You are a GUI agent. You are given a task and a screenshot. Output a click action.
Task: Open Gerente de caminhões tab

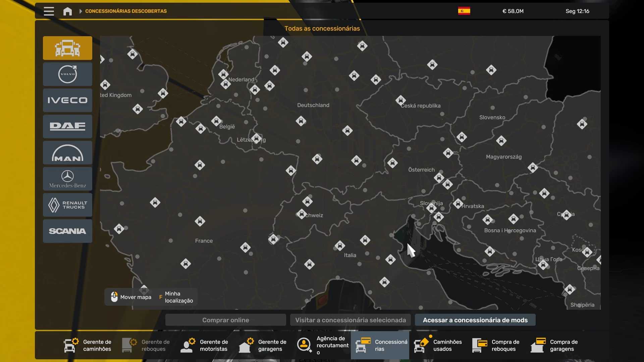88,345
